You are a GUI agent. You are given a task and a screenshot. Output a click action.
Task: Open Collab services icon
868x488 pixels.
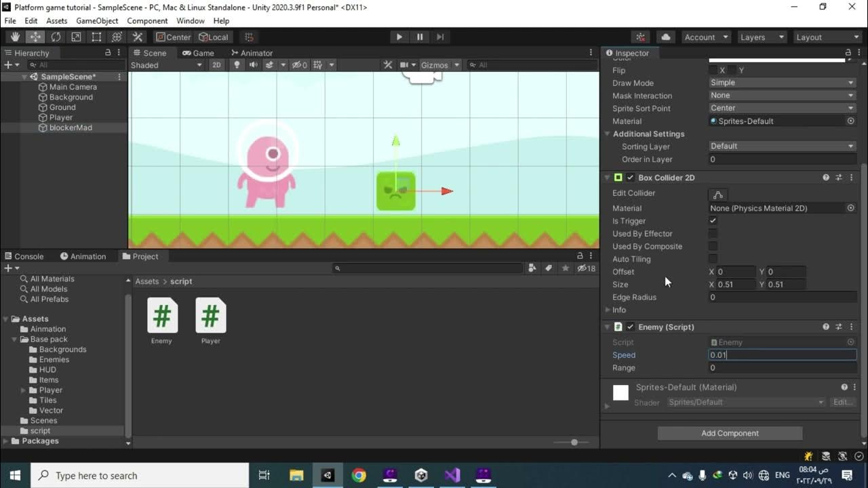point(641,37)
